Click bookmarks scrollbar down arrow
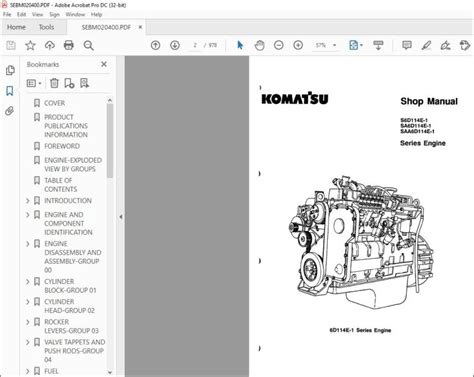Viewport: 474px width, 377px height. coord(110,372)
